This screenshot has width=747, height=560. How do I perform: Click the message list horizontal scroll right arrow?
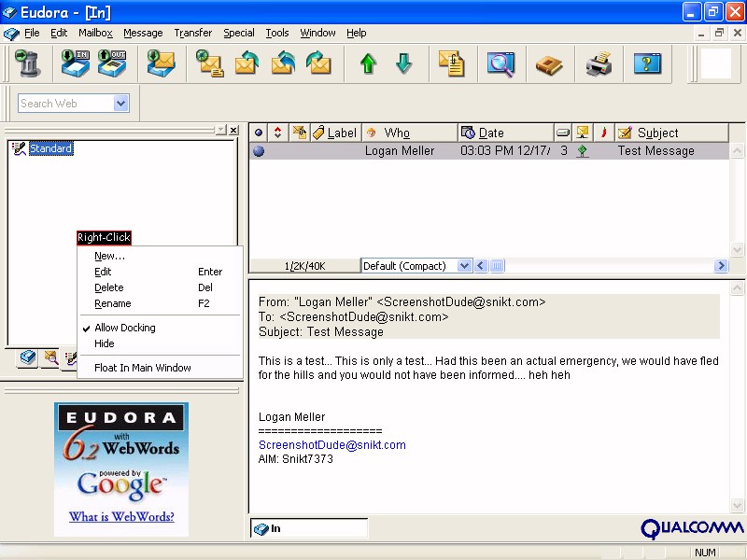point(721,266)
